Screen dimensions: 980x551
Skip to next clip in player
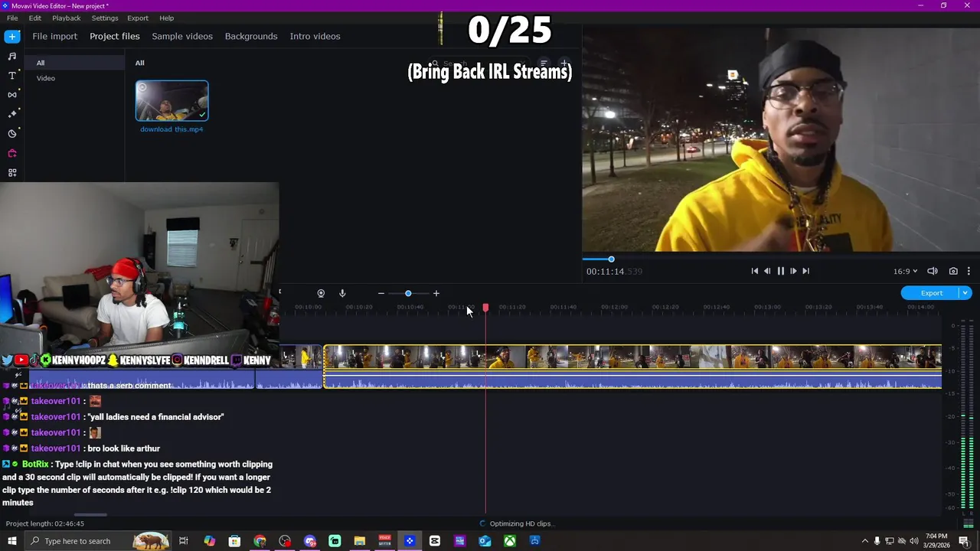pos(805,271)
